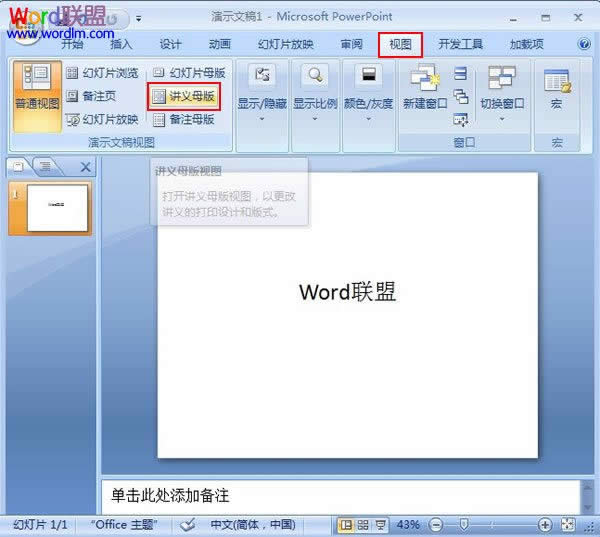
Task: Click notes pane scroll up arrow
Action: [587, 487]
